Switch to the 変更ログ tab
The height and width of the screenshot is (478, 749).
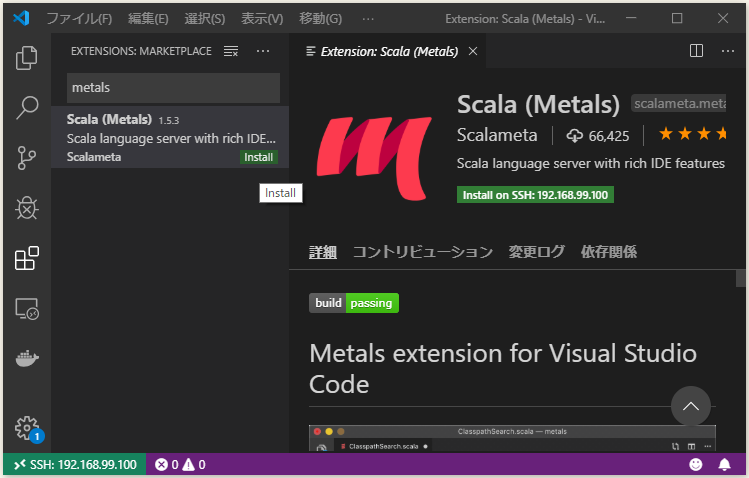tap(536, 252)
